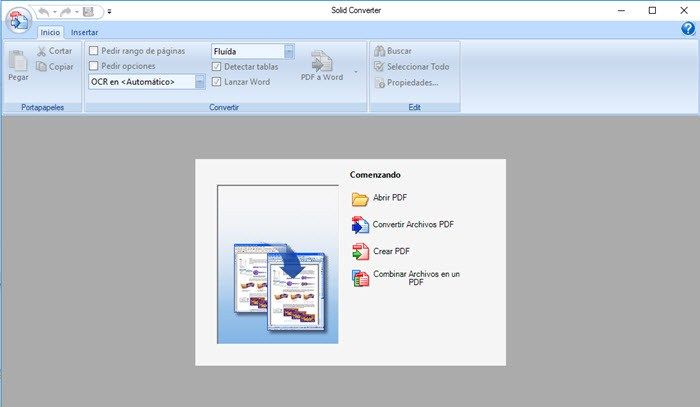Close the Solid Converter window

coord(683,10)
